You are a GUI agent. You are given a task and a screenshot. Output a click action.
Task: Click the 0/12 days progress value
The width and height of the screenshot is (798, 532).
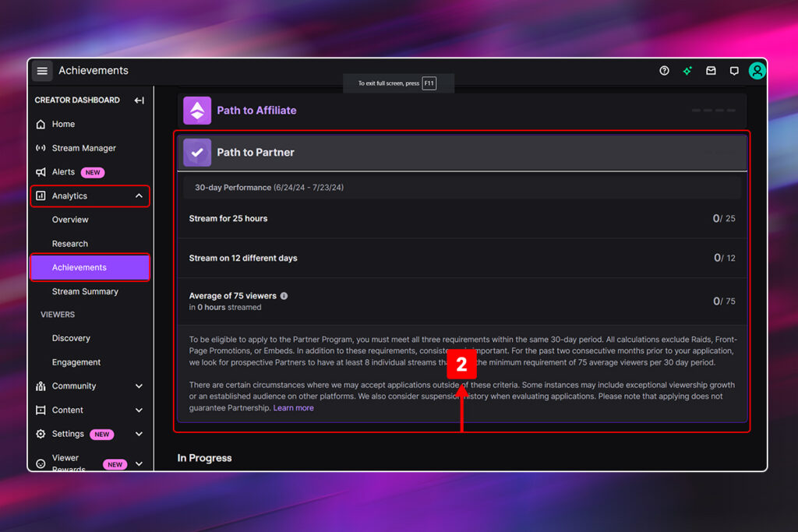click(724, 259)
